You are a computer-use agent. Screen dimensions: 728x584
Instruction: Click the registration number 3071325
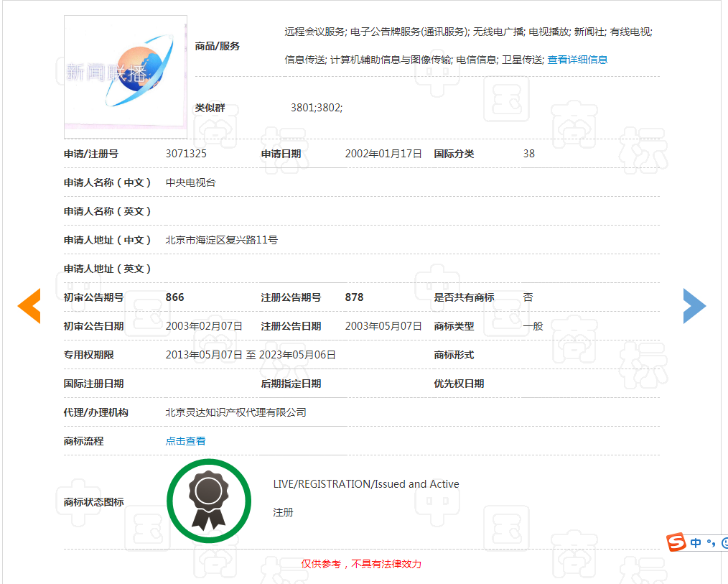click(186, 154)
